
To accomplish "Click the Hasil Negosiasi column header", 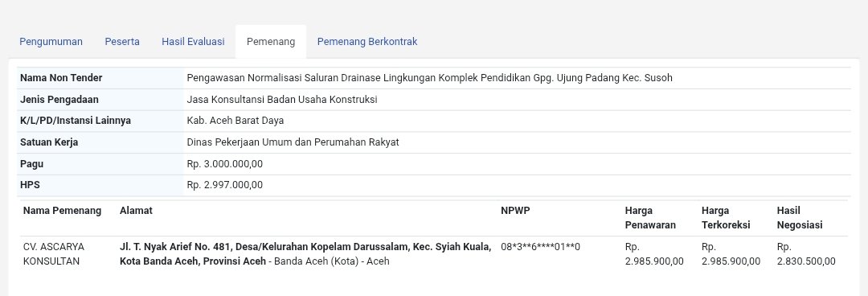I will point(800,218).
